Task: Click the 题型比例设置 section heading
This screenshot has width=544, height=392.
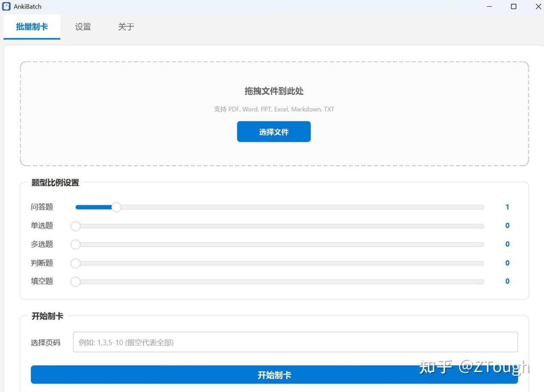Action: pyautogui.click(x=55, y=183)
